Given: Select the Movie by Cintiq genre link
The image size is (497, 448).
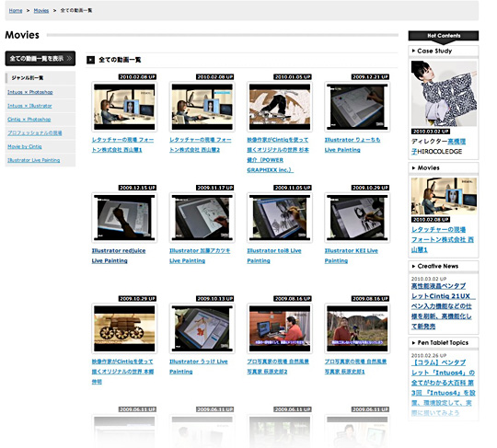Looking at the screenshot, I should (25, 146).
